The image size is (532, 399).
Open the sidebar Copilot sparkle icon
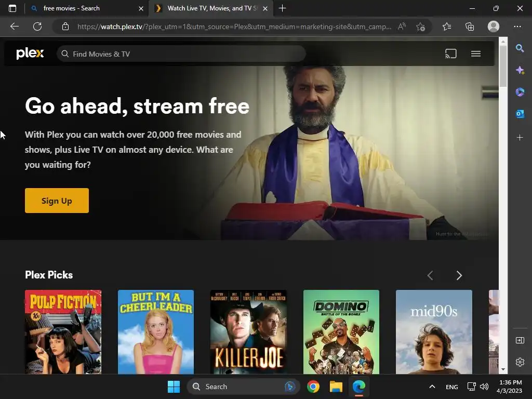pyautogui.click(x=520, y=70)
